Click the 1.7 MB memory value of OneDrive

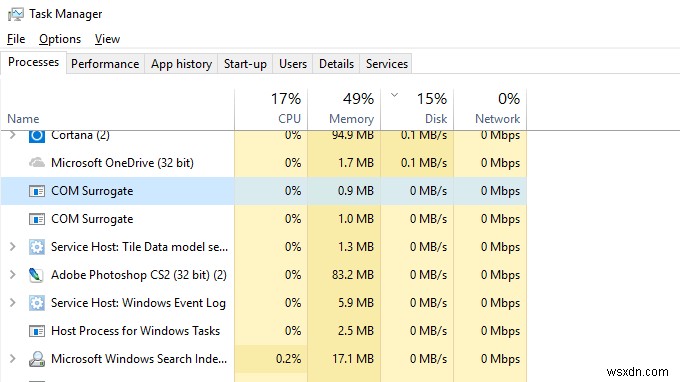tap(356, 163)
